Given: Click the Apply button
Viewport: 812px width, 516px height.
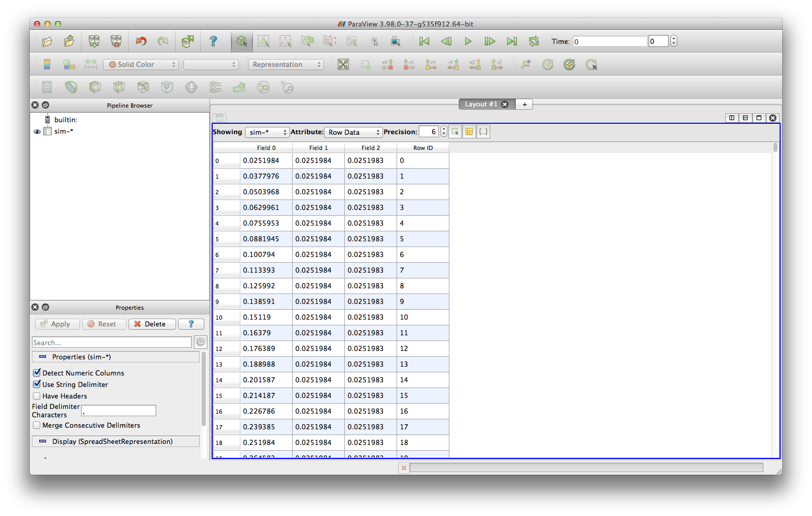Looking at the screenshot, I should tap(57, 324).
